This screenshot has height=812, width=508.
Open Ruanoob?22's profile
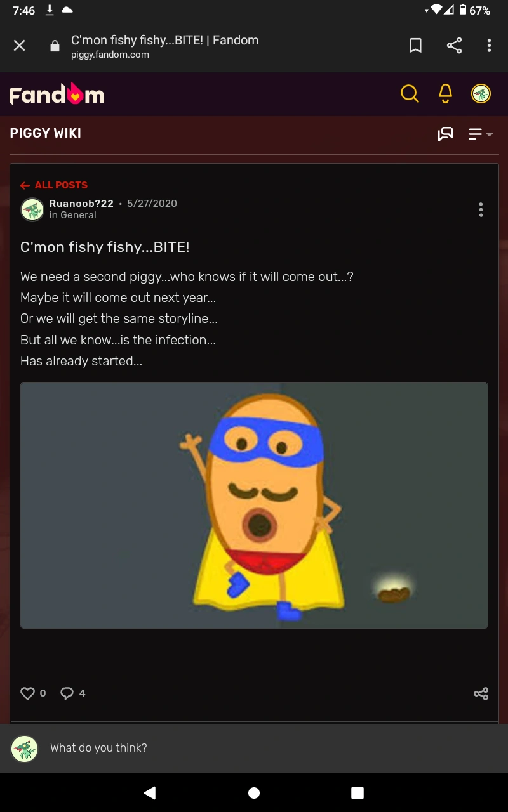click(x=81, y=204)
